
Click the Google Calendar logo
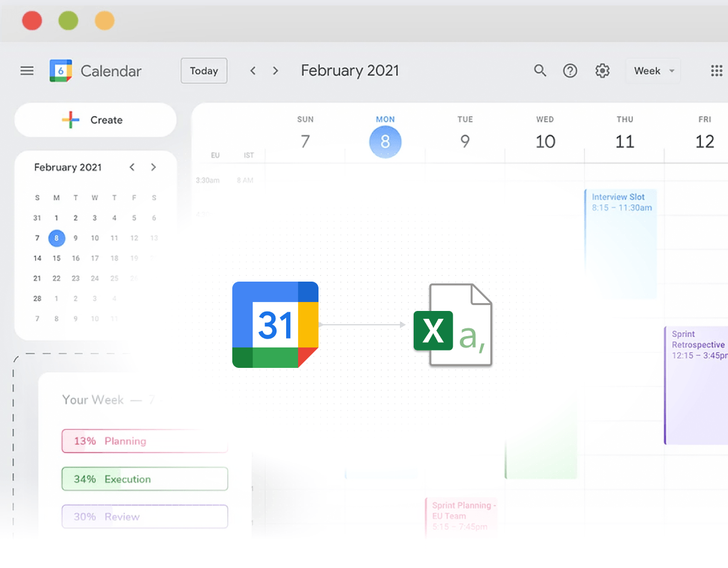point(60,70)
